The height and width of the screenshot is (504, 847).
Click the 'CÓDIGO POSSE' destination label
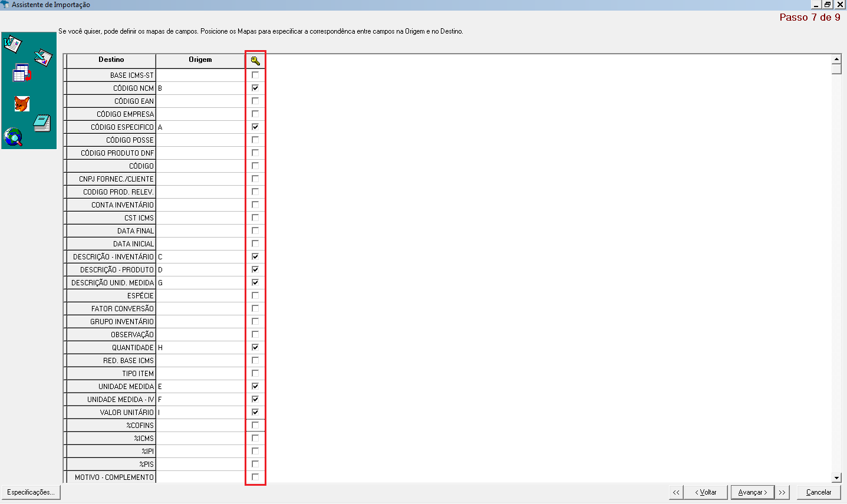(x=130, y=140)
